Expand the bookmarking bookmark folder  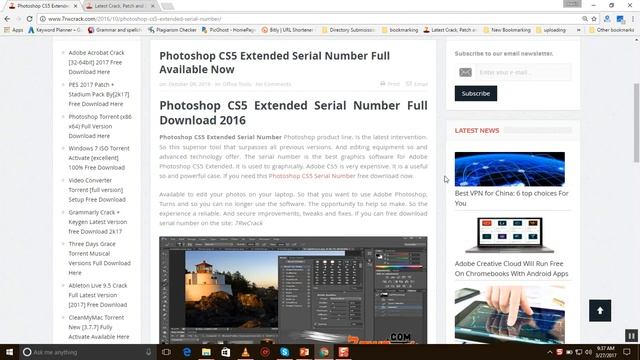pos(400,30)
